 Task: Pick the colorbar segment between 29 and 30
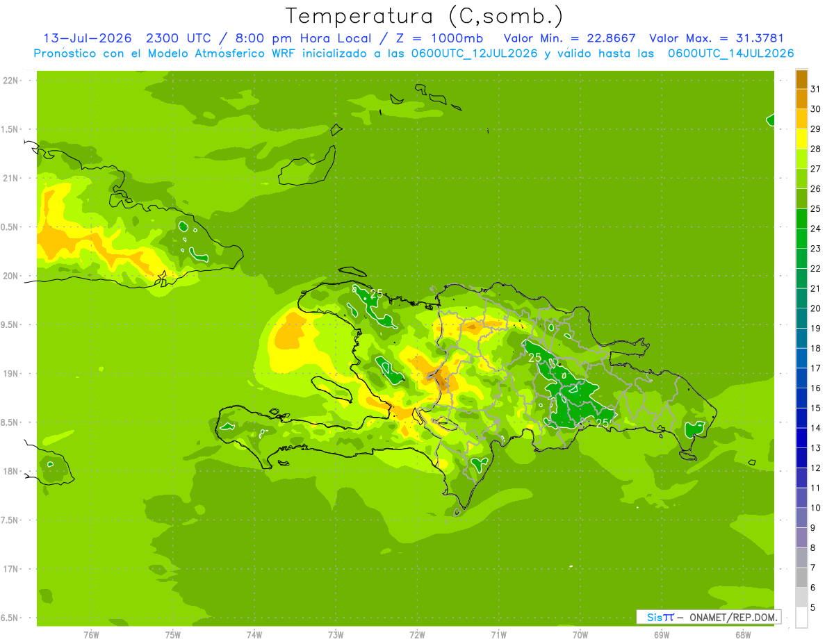coord(801,119)
